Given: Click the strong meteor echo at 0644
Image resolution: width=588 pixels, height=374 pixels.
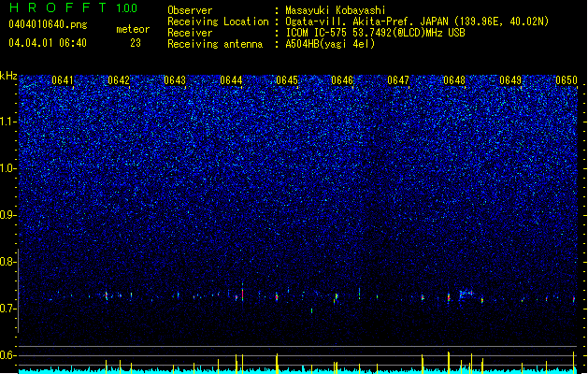Looking at the screenshot, I should point(243,293).
